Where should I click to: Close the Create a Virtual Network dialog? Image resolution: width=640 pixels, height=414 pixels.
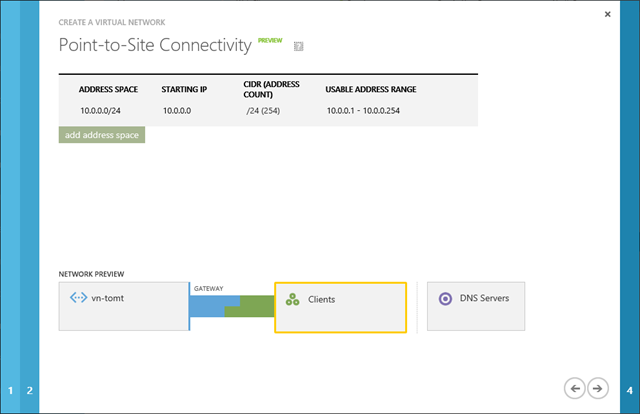(607, 14)
